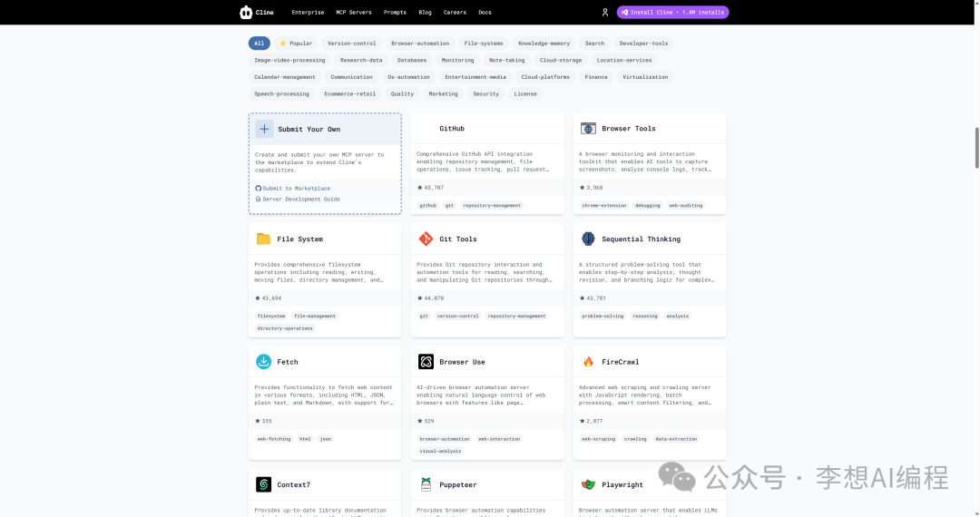
Task: Click the 43,707 star count on GitHub card
Action: (x=434, y=188)
